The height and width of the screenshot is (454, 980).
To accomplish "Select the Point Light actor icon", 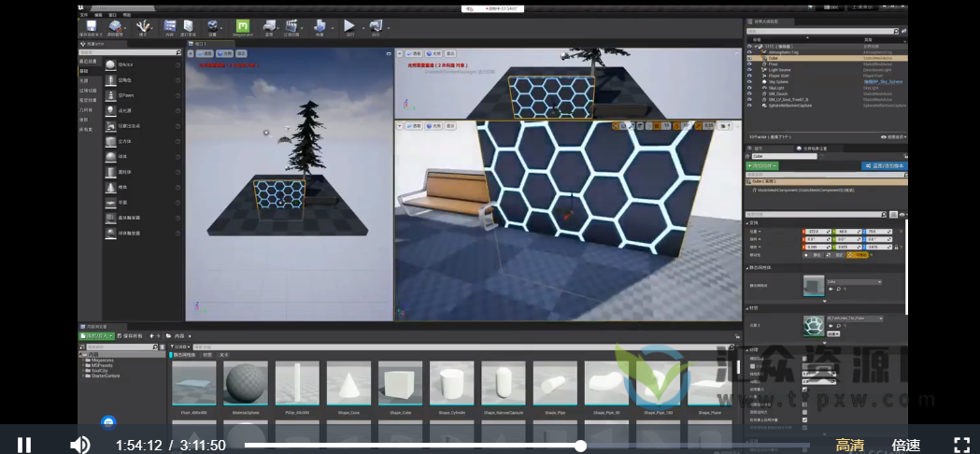I will point(111,109).
